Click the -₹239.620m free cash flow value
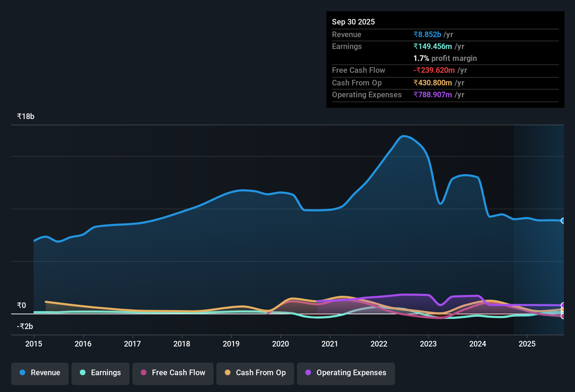This screenshot has height=392, width=575. coord(434,70)
